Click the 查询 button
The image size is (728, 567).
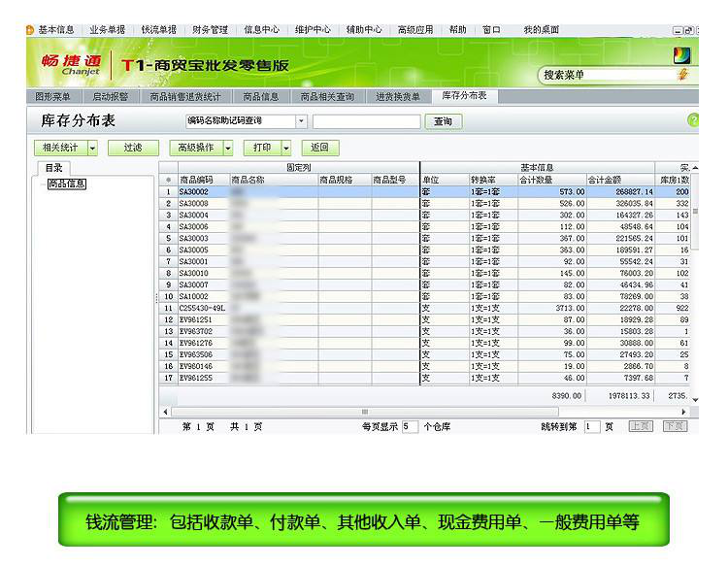pos(443,121)
